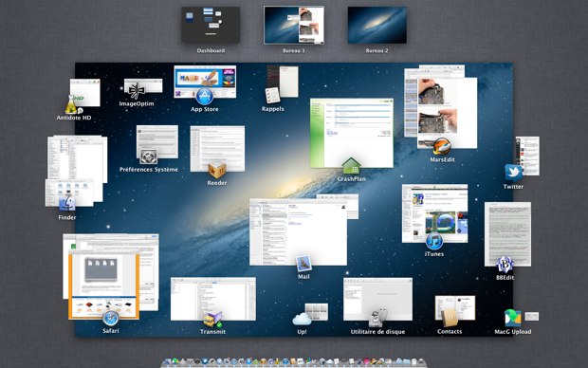Screen dimensions: 588x368
Task: Open the App Store icon
Action: tap(204, 97)
